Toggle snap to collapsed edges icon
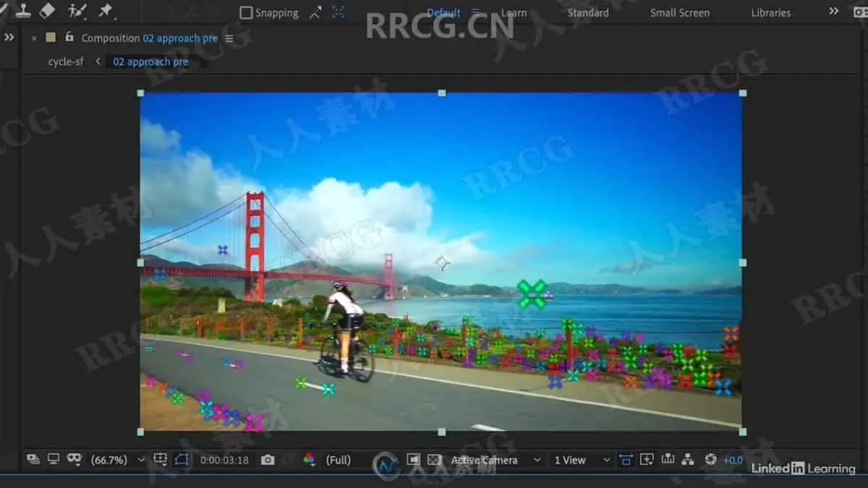This screenshot has width=868, height=488. 315,12
